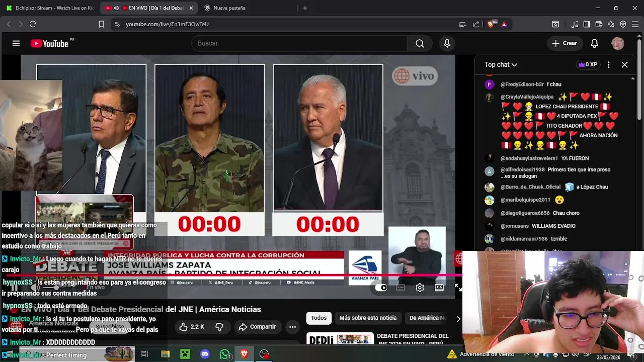Dislike the video
The height and width of the screenshot is (362, 644).
pyautogui.click(x=219, y=327)
